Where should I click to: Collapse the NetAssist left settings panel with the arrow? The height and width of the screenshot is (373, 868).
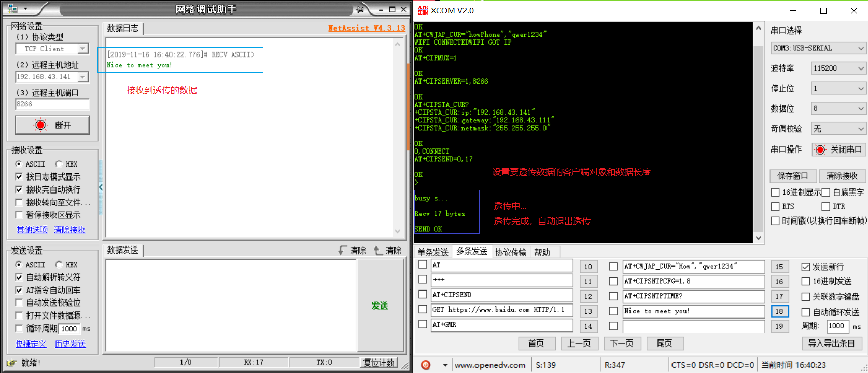point(101,187)
